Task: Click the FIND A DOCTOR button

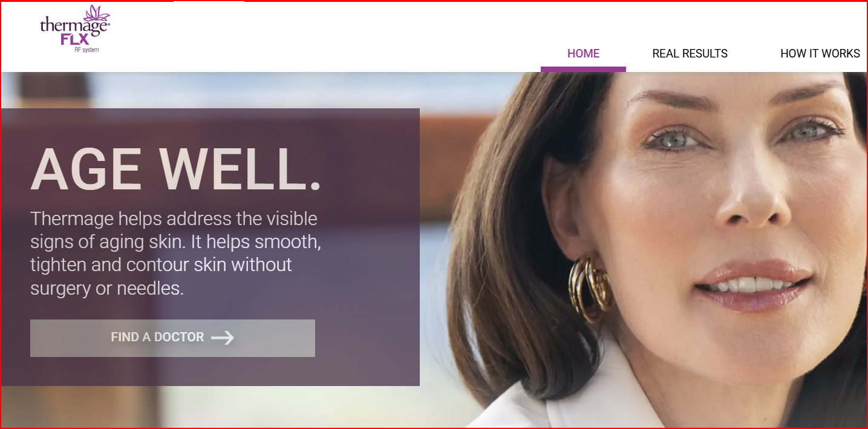Action: [x=172, y=338]
